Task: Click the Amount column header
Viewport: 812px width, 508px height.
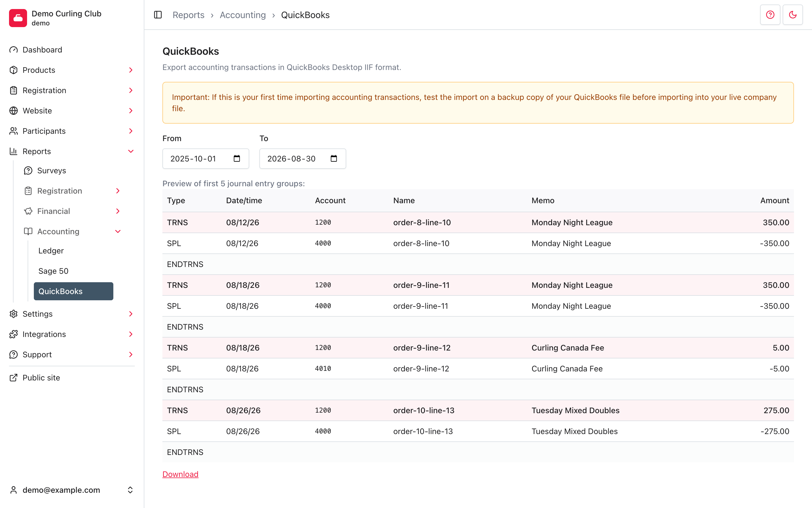Action: coord(775,201)
